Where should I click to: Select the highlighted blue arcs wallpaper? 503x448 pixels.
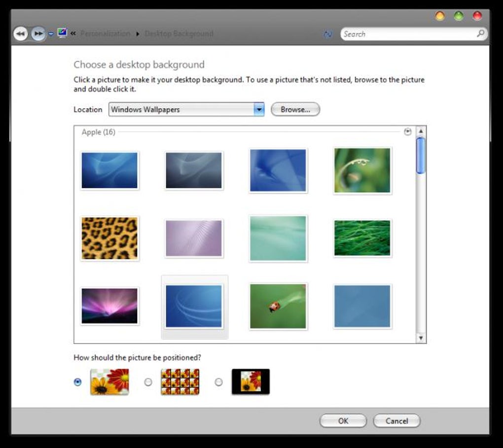[193, 306]
